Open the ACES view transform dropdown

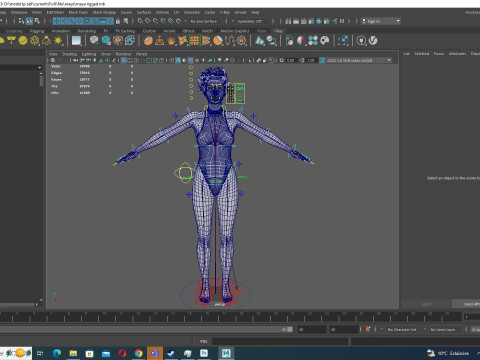point(359,60)
